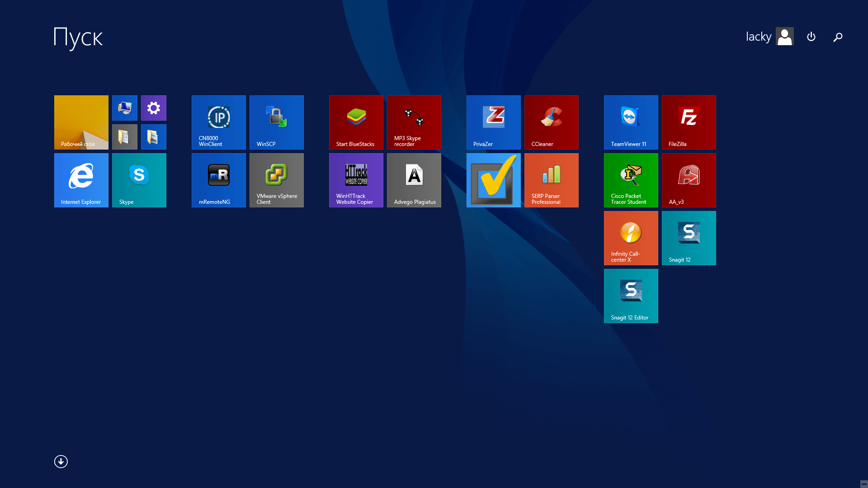
Task: Open Snagit 12 Editor tile
Action: tap(631, 296)
